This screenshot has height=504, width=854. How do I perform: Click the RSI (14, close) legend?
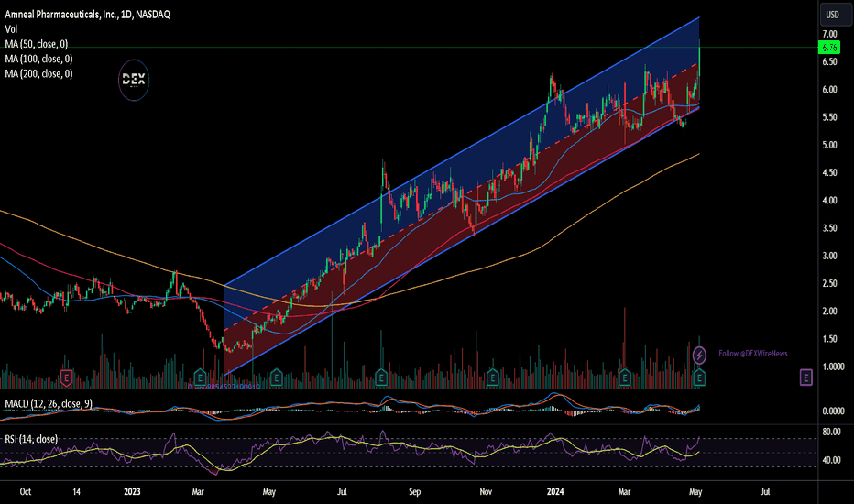click(31, 439)
